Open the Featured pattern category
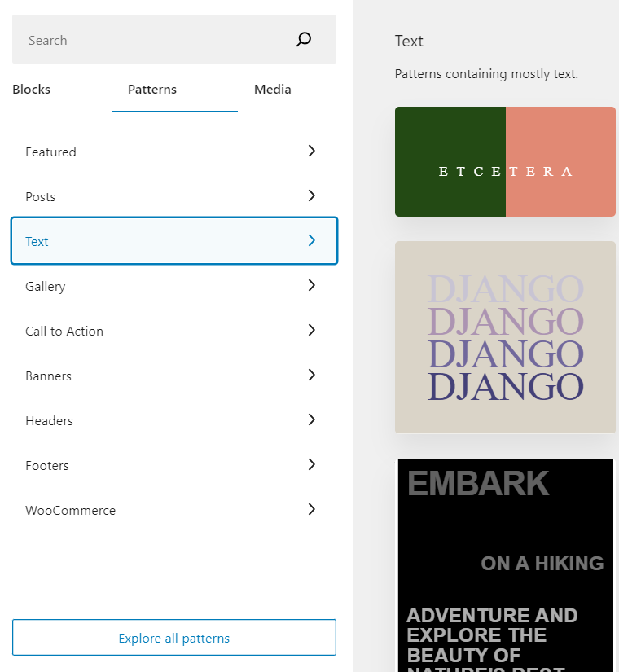Screen dimensions: 619x672 [174, 152]
